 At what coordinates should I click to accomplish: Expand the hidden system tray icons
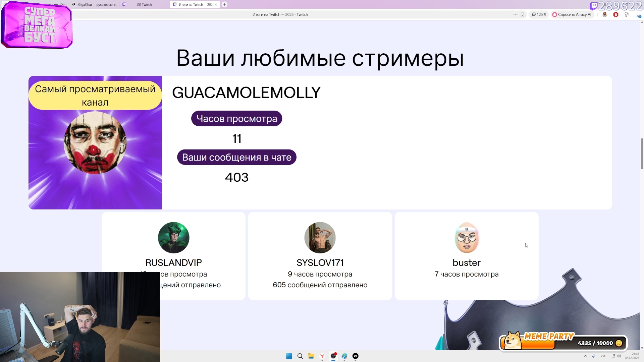pyautogui.click(x=586, y=356)
